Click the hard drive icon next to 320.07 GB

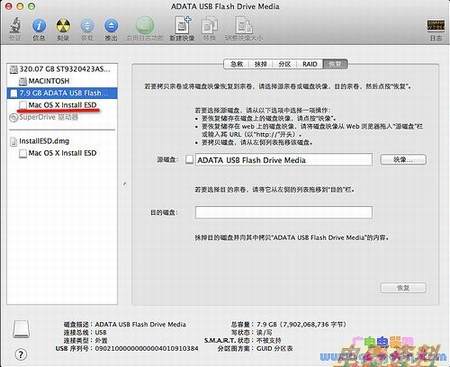[14, 69]
